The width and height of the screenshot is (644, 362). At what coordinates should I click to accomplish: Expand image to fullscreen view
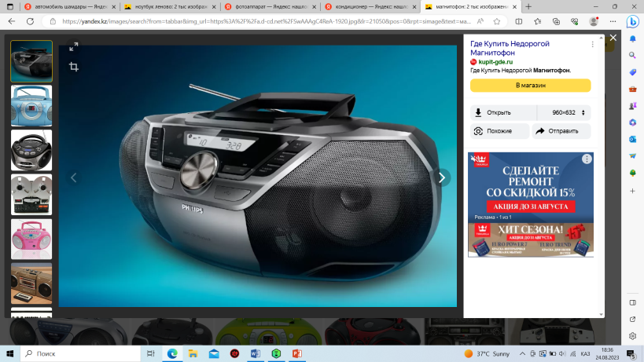[73, 47]
